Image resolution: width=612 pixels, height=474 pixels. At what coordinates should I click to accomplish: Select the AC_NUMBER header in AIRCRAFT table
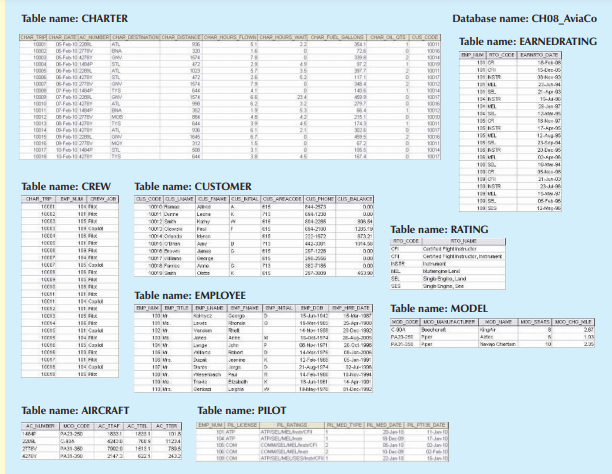tap(40, 426)
